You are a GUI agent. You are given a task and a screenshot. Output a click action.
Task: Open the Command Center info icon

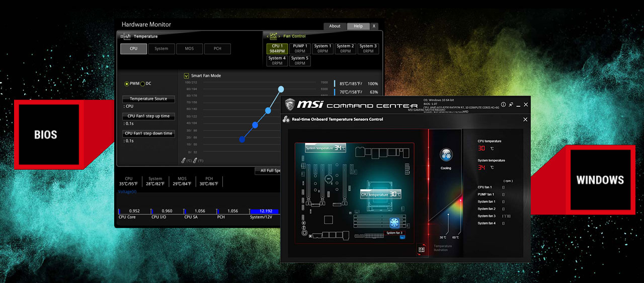[x=503, y=105]
